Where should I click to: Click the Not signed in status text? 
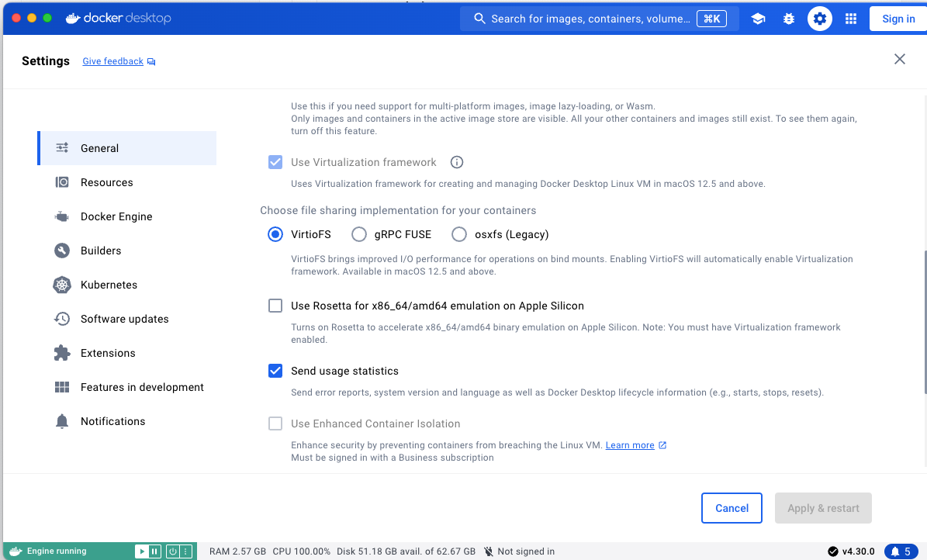[x=526, y=551]
